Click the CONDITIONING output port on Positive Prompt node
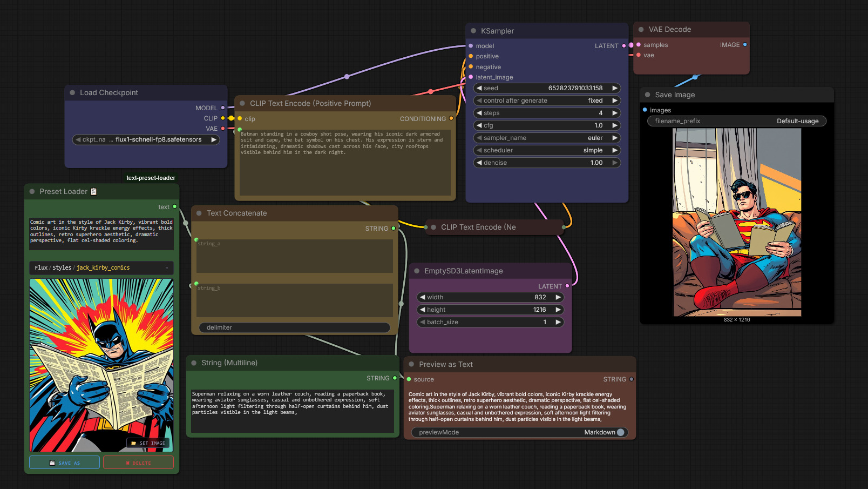 point(451,119)
